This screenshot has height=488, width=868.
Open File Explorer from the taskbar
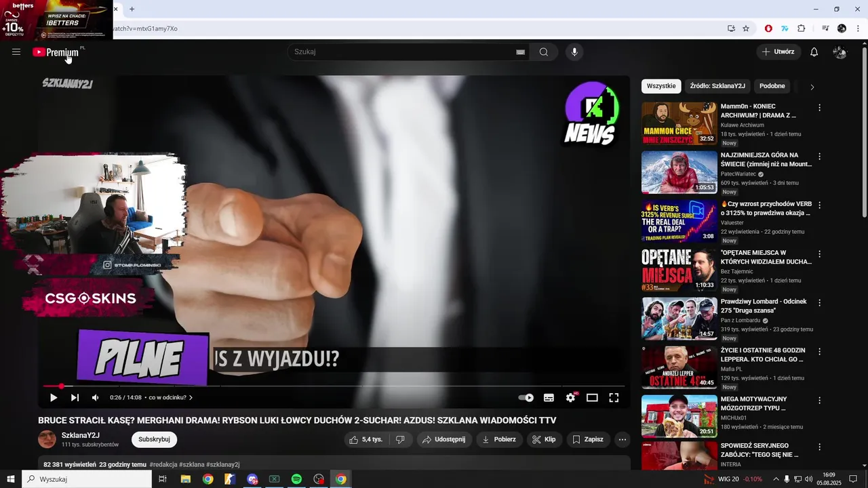tap(185, 479)
